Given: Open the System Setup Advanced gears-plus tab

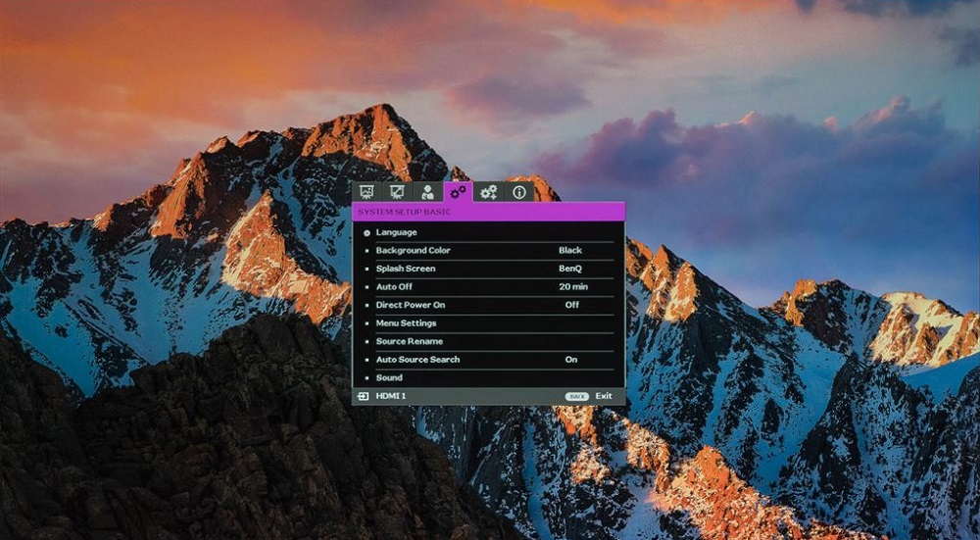Looking at the screenshot, I should pos(489,192).
